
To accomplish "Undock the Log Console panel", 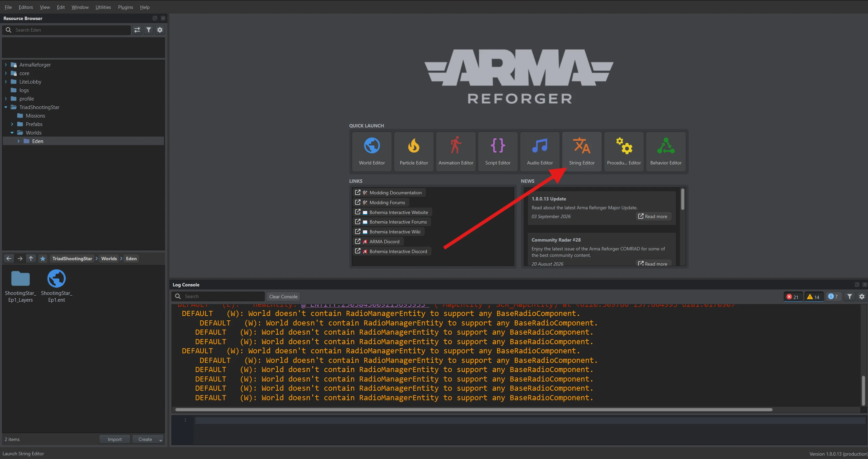I will click(857, 285).
